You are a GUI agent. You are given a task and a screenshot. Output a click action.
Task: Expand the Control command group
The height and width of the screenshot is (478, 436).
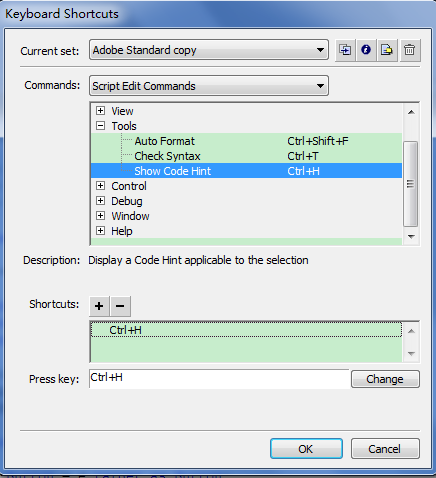point(100,185)
